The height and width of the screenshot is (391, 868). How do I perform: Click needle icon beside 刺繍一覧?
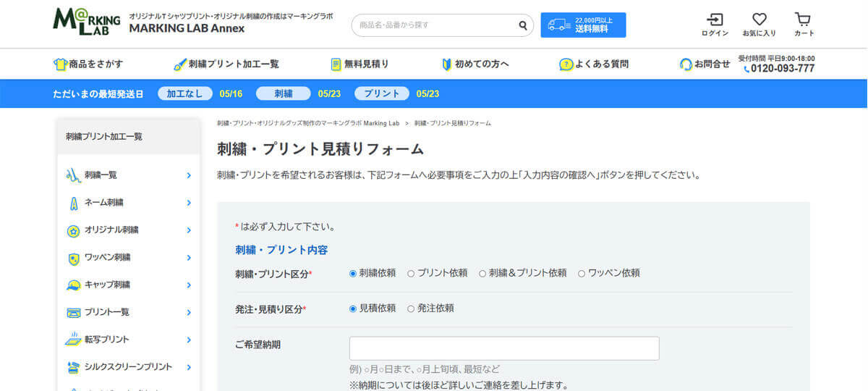point(73,175)
